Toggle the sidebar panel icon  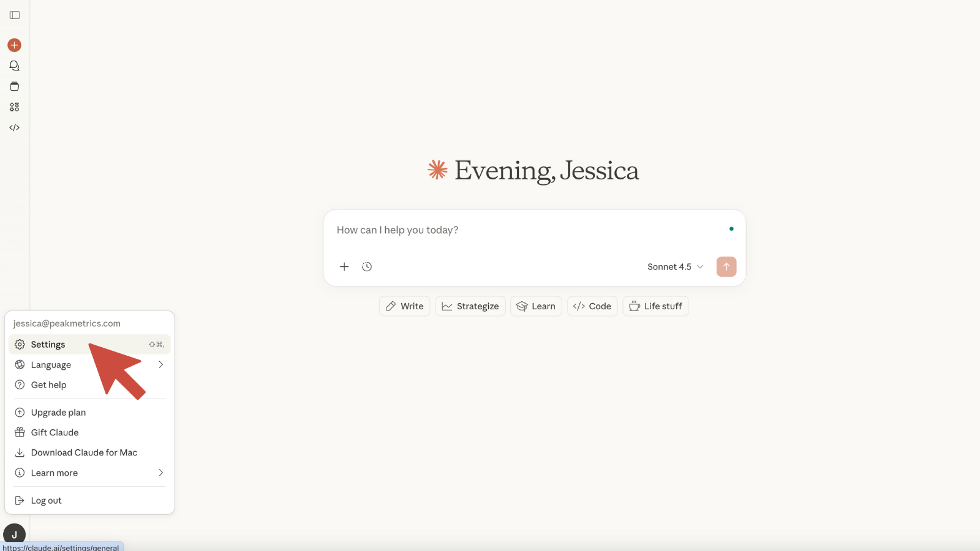(x=15, y=15)
